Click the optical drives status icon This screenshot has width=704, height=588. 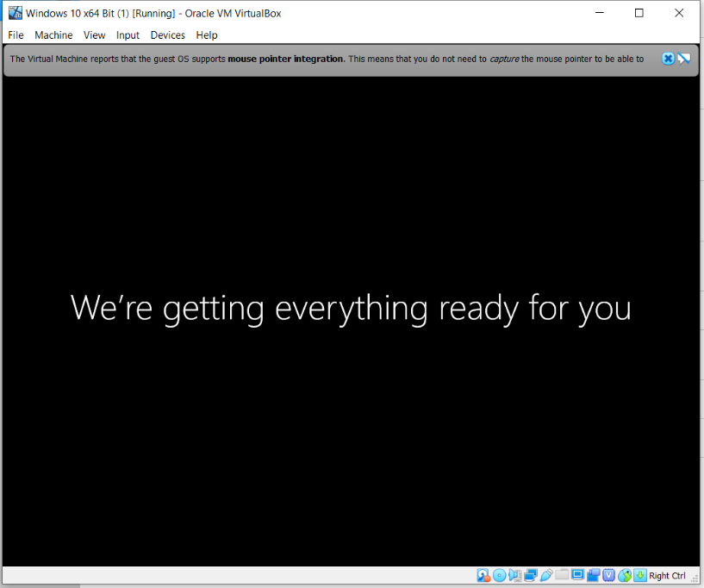pos(499,575)
